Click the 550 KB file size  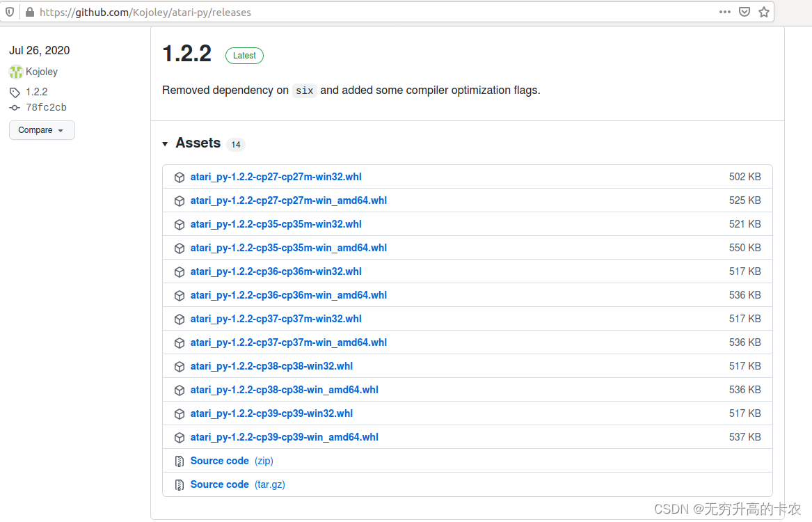pos(745,248)
